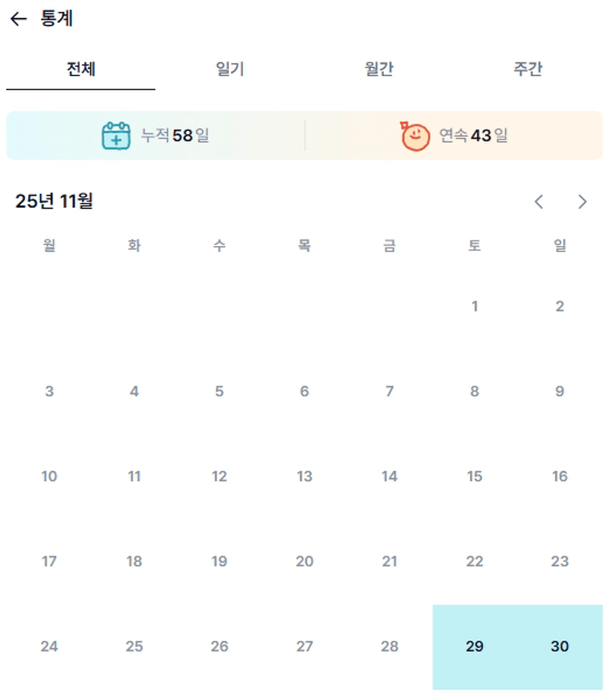Click the smiley face icon for 연속

pyautogui.click(x=415, y=136)
